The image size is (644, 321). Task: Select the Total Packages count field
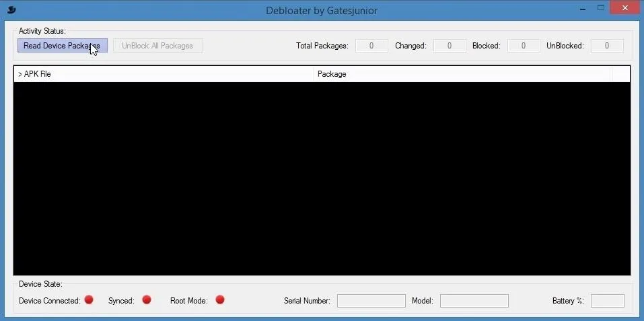point(371,46)
